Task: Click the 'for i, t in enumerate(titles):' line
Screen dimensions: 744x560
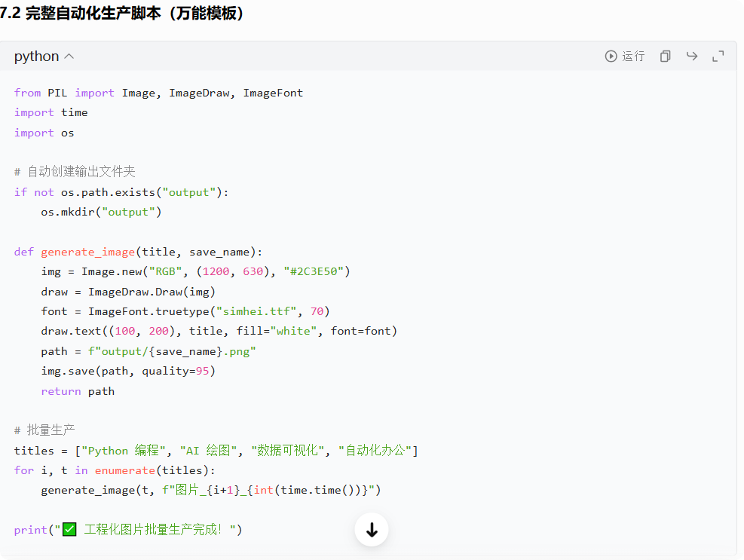Action: pyautogui.click(x=115, y=470)
